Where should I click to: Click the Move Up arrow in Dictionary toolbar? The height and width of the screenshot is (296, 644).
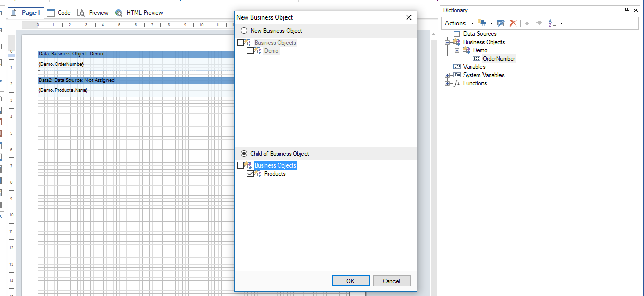(x=527, y=23)
